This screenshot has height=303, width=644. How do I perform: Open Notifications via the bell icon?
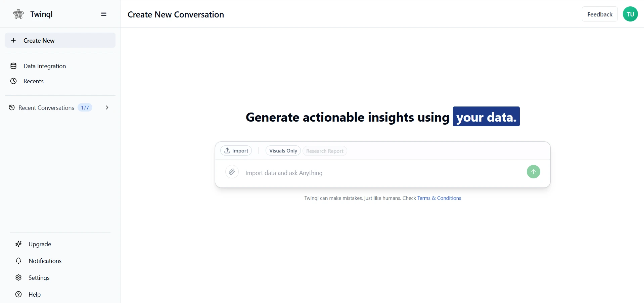point(18,261)
